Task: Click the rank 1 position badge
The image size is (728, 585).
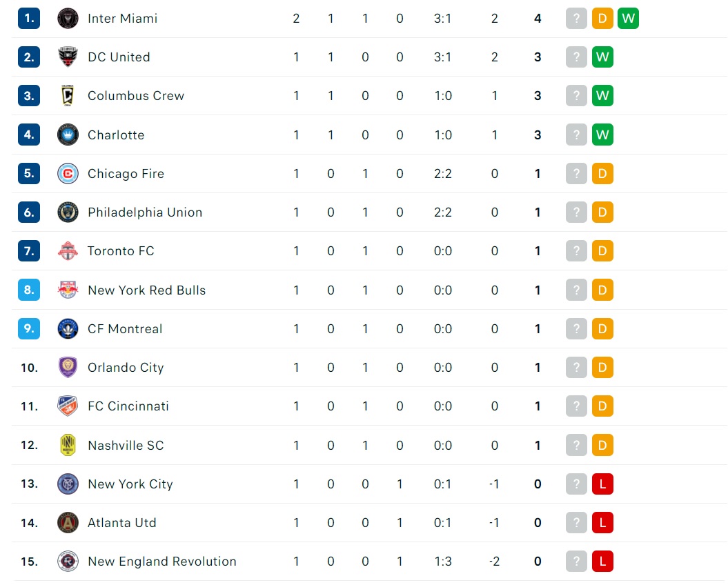Action: 29,19
